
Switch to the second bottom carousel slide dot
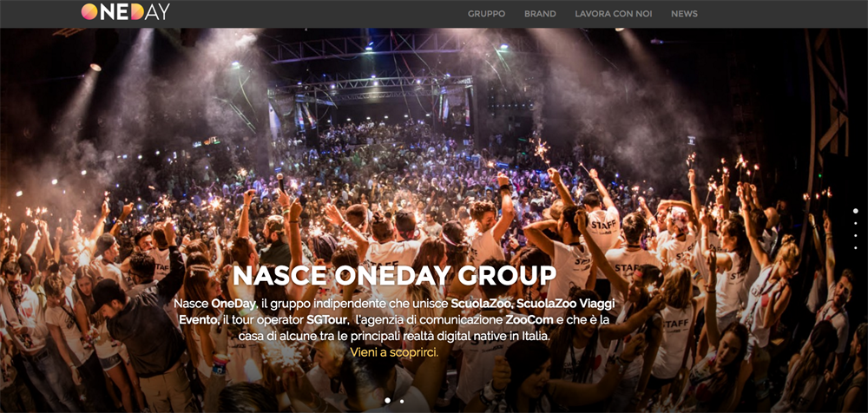click(x=401, y=401)
